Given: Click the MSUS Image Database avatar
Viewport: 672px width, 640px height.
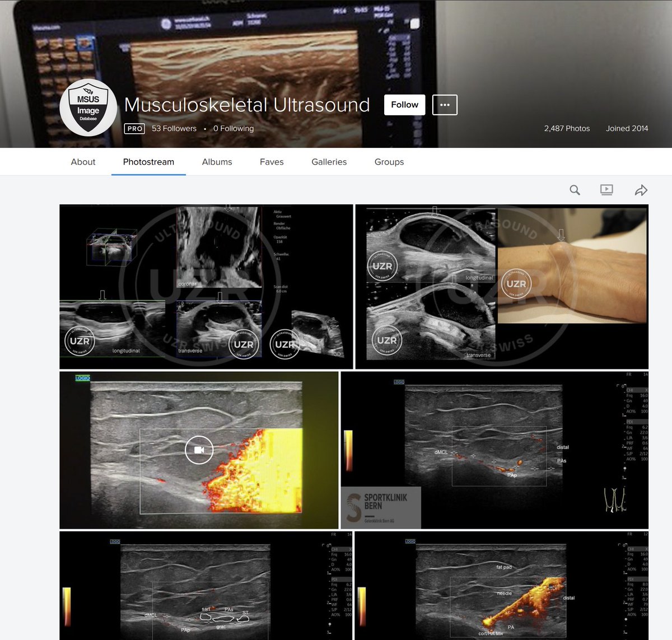Looking at the screenshot, I should click(x=88, y=108).
